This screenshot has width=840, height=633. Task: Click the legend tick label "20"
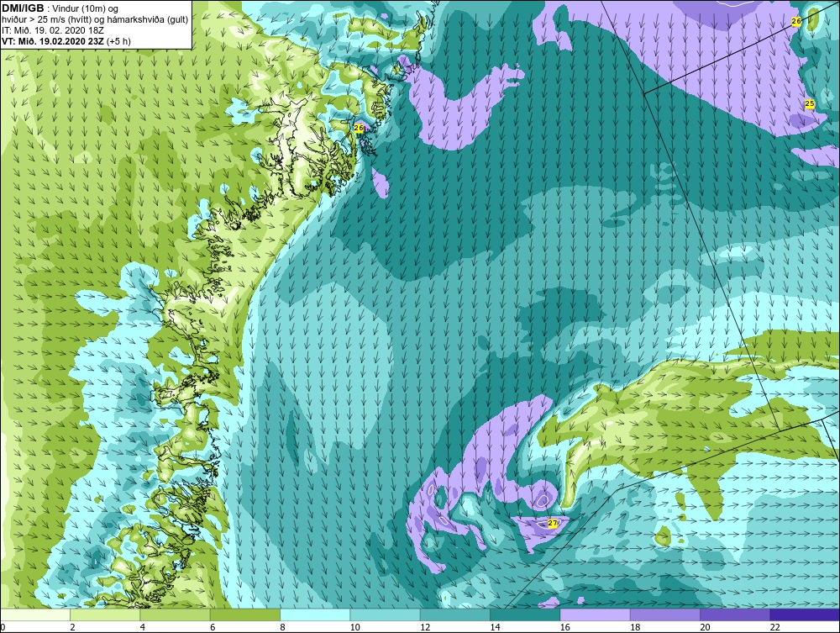tap(705, 628)
